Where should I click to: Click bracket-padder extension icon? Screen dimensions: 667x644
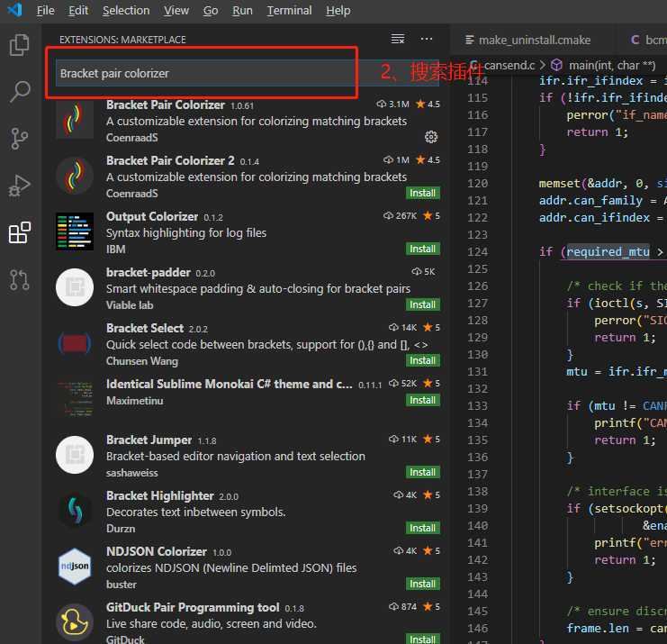pos(75,287)
